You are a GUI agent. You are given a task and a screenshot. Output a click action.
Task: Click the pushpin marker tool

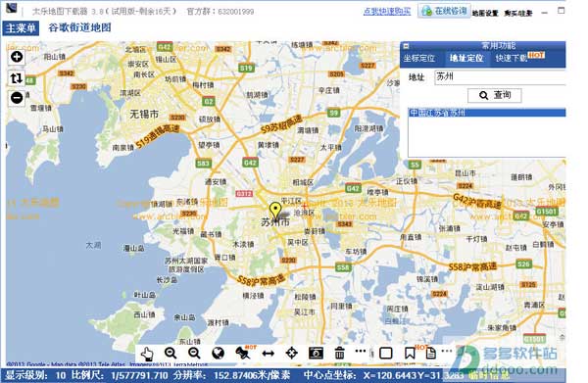(x=243, y=353)
